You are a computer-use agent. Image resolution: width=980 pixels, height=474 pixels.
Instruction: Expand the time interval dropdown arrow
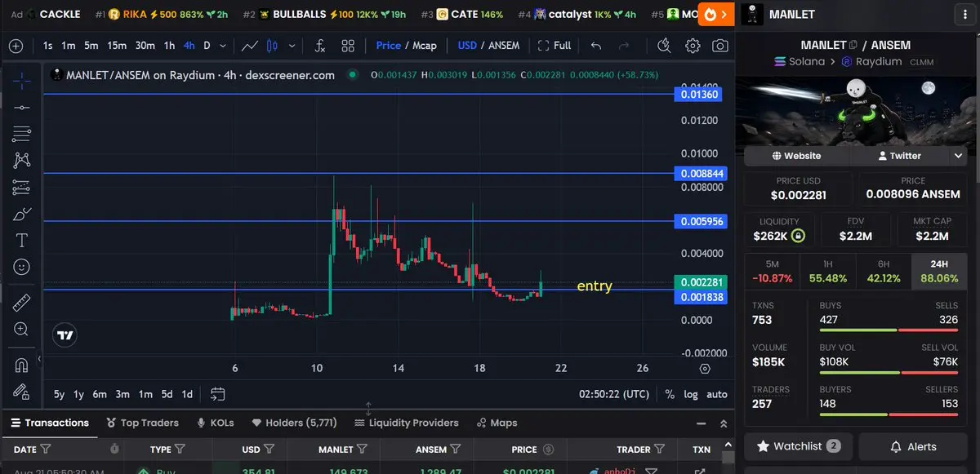[225, 46]
